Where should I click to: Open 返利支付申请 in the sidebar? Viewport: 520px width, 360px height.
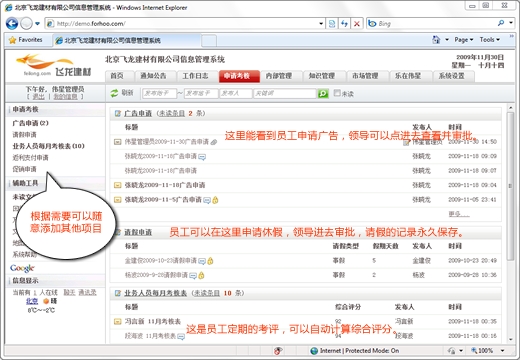(30, 157)
